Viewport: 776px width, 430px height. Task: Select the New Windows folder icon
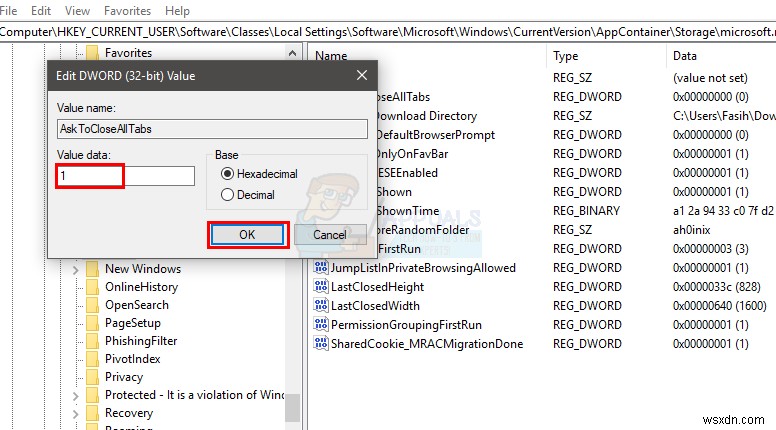click(92, 269)
